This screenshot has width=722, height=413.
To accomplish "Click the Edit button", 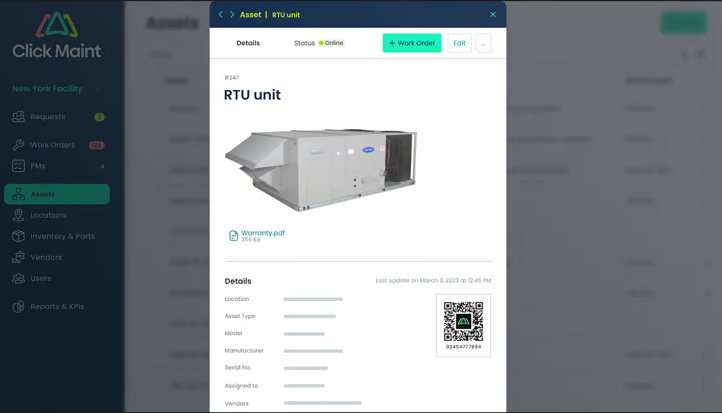I will [459, 43].
